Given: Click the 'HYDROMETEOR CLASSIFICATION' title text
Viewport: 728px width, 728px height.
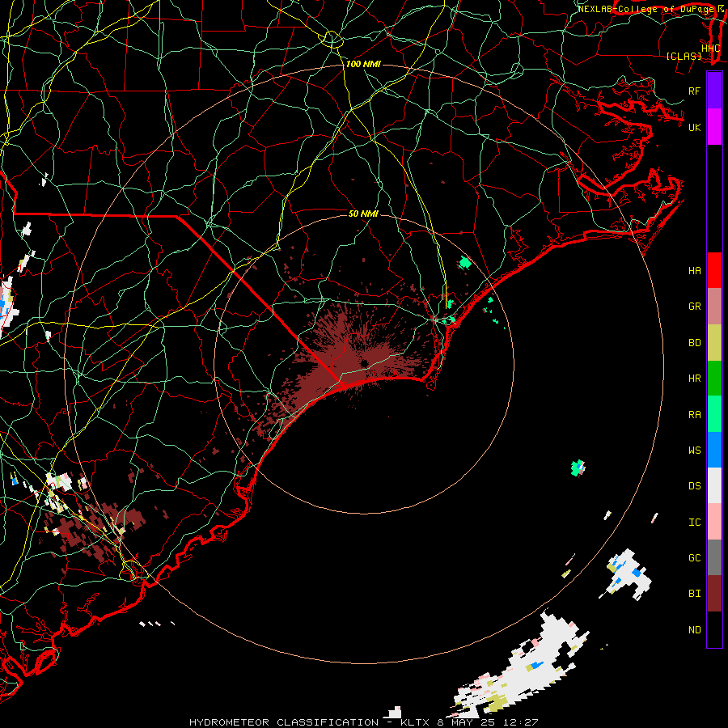Looking at the screenshot, I should click(284, 722).
